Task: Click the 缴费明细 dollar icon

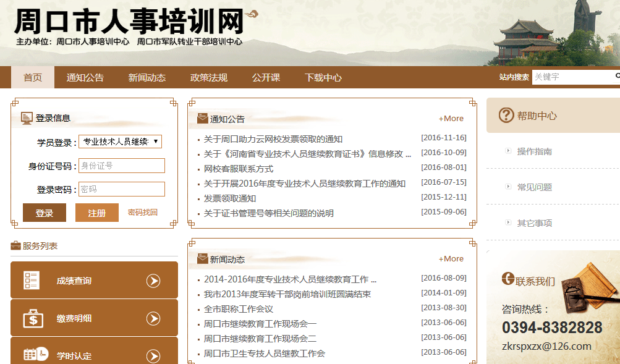Action: click(x=33, y=318)
